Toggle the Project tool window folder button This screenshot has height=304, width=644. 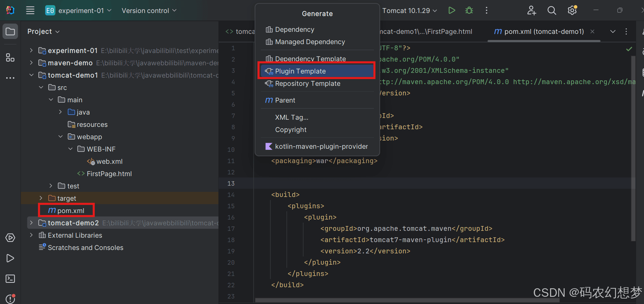(10, 31)
